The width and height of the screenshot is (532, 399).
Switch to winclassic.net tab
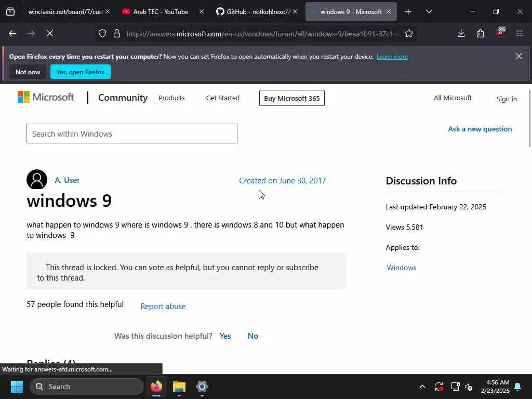click(x=64, y=12)
